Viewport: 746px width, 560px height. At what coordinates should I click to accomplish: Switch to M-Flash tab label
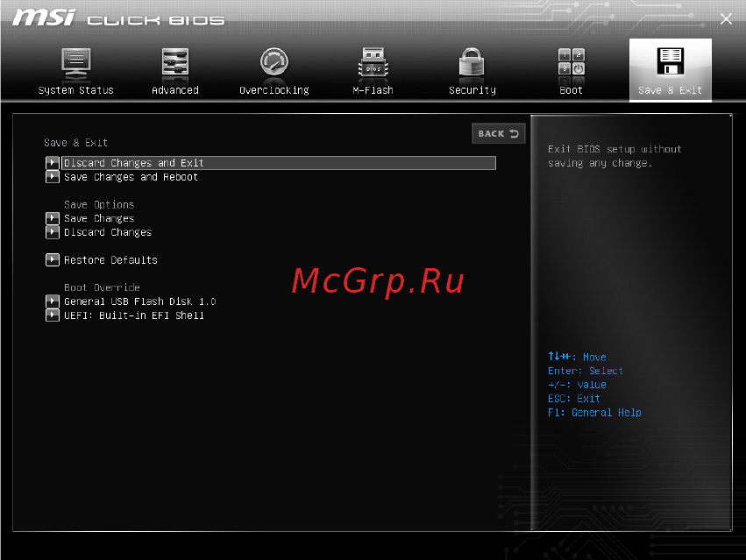click(373, 90)
